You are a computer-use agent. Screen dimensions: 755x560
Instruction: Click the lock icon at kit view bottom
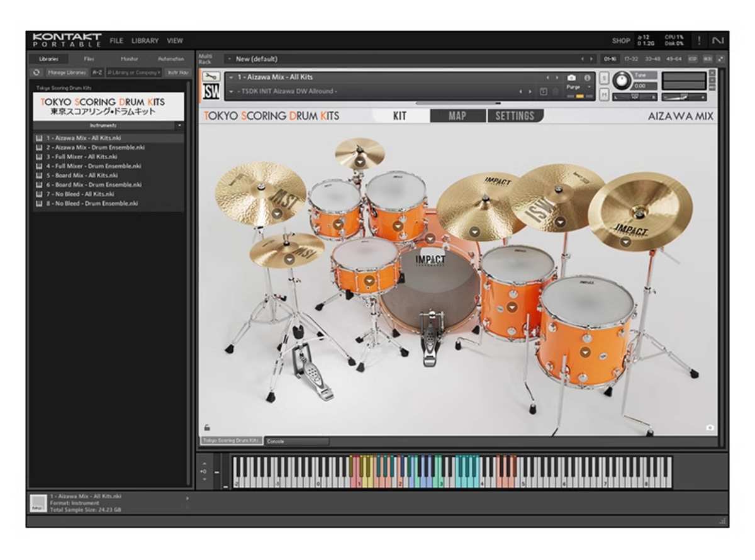pos(206,427)
